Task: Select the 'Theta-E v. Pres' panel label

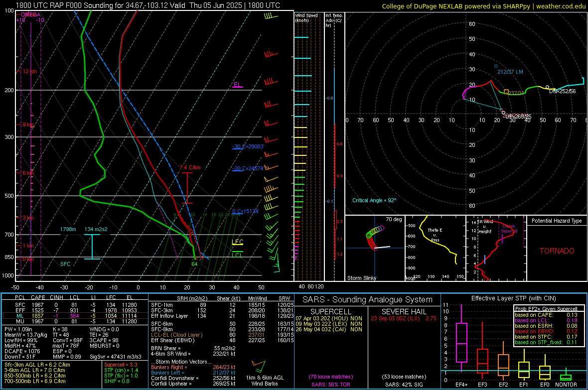Action: pyautogui.click(x=435, y=235)
